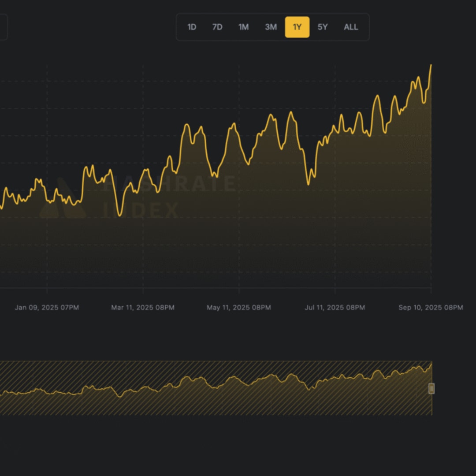Select the highlighted 1Y range
Viewport: 476px width, 476px height.
(x=297, y=27)
